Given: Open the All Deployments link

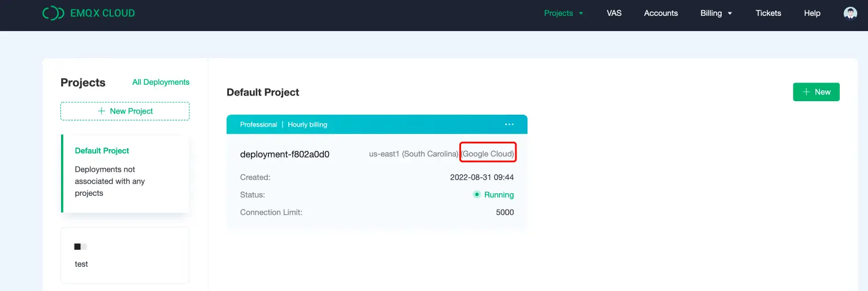Looking at the screenshot, I should click(160, 82).
